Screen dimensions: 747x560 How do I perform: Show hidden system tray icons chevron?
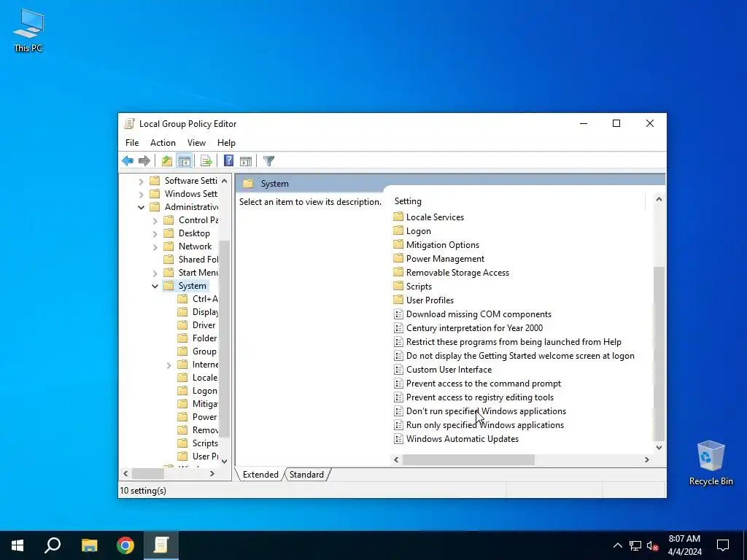click(617, 545)
